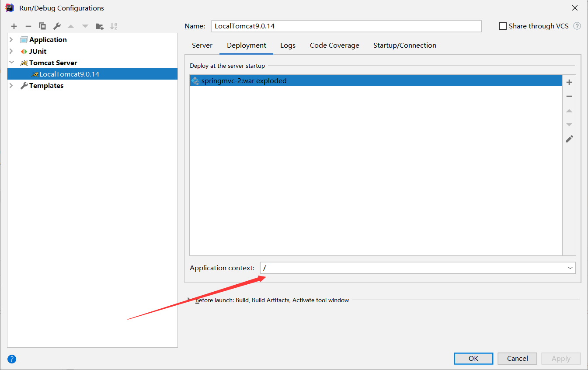Click the Apply button
The height and width of the screenshot is (370, 588).
561,359
